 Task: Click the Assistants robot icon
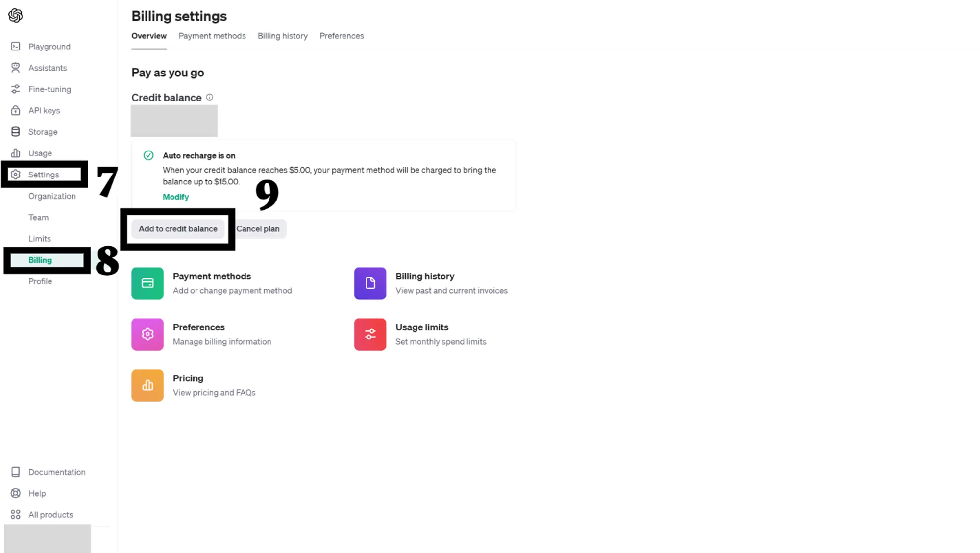click(x=16, y=68)
